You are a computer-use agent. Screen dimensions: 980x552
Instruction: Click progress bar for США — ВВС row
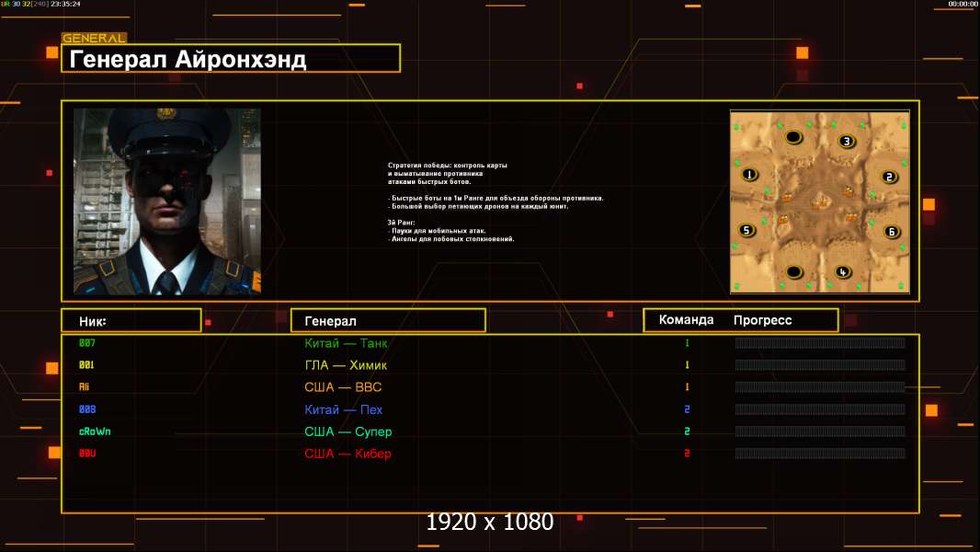click(820, 387)
